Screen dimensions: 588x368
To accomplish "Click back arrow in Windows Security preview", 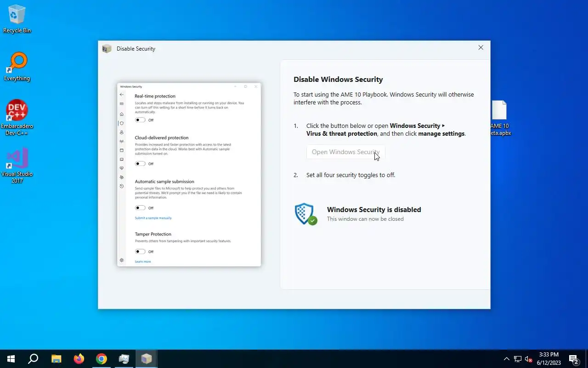I will (x=122, y=94).
